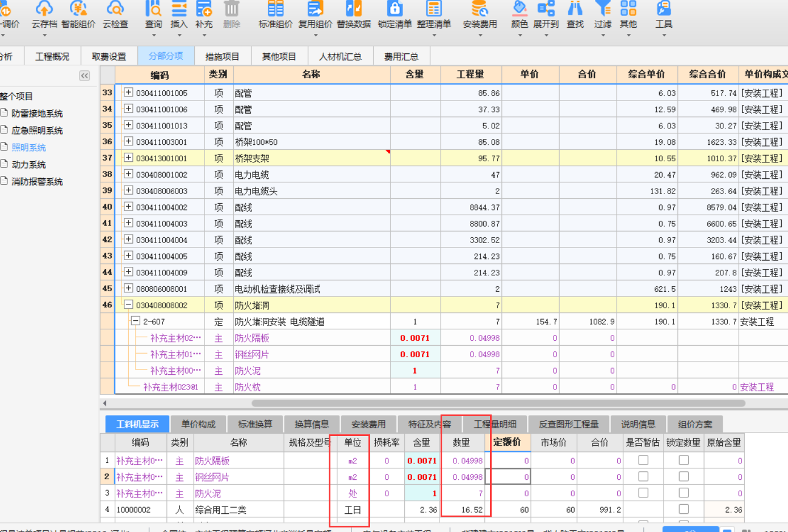788x532 pixels.
Task: Collapse the left project tree panel
Action: tap(85, 76)
